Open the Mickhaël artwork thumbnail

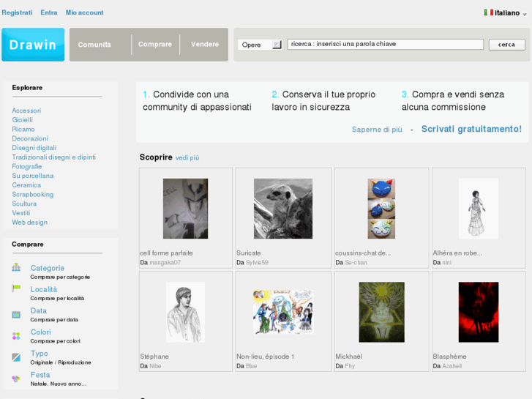coord(382,312)
